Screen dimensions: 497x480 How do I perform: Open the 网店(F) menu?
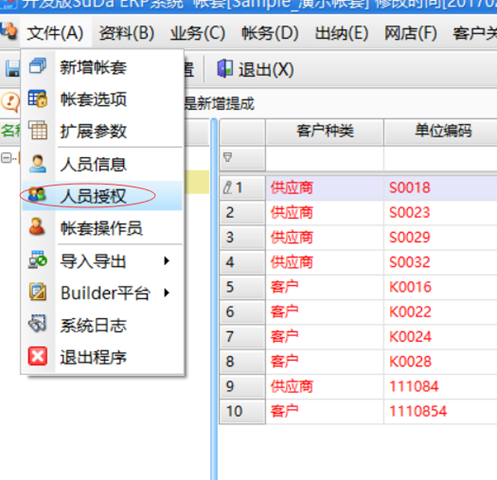[x=411, y=33]
